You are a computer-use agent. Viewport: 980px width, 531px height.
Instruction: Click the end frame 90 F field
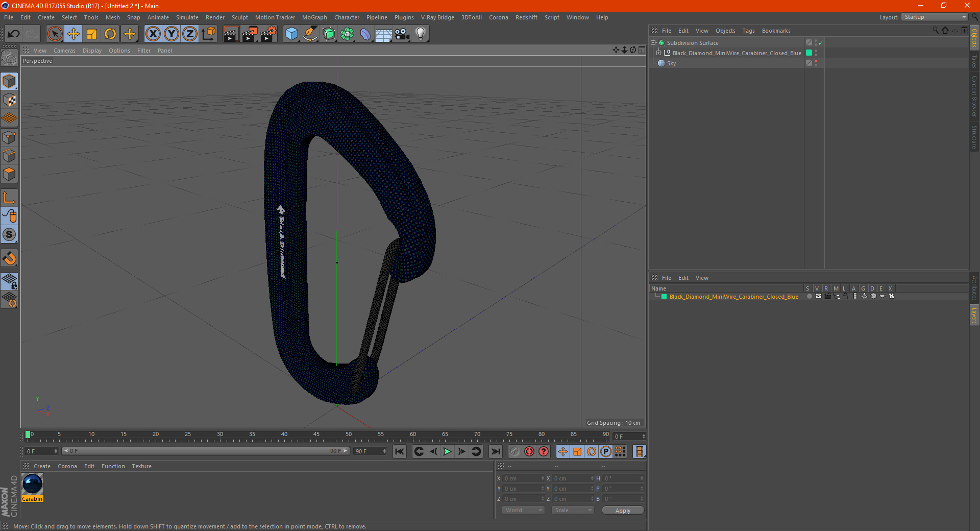tap(370, 451)
